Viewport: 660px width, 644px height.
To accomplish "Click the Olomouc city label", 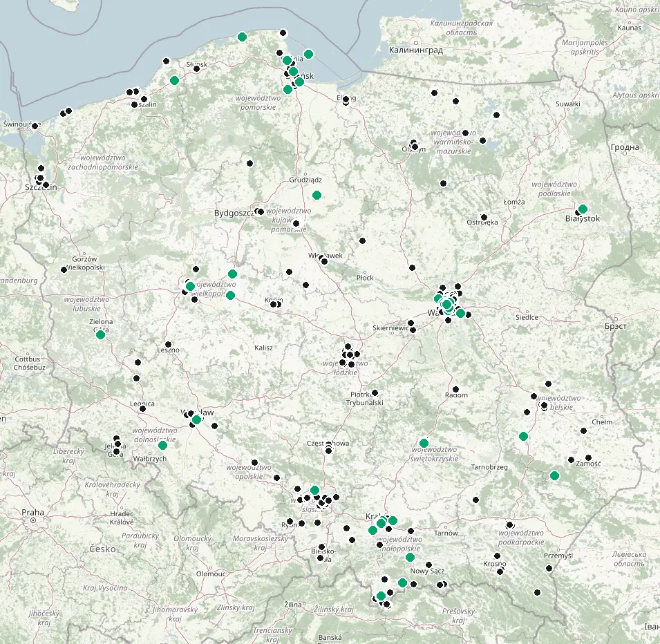I will pyautogui.click(x=211, y=574).
